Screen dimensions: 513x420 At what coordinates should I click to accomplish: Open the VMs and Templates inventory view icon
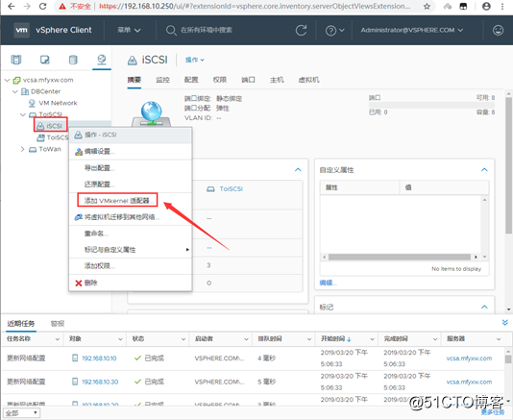click(44, 60)
